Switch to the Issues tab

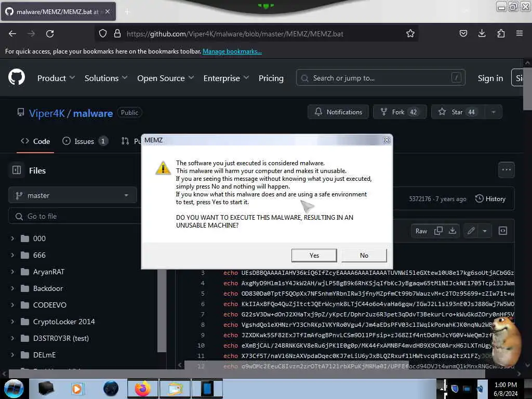coord(85,141)
